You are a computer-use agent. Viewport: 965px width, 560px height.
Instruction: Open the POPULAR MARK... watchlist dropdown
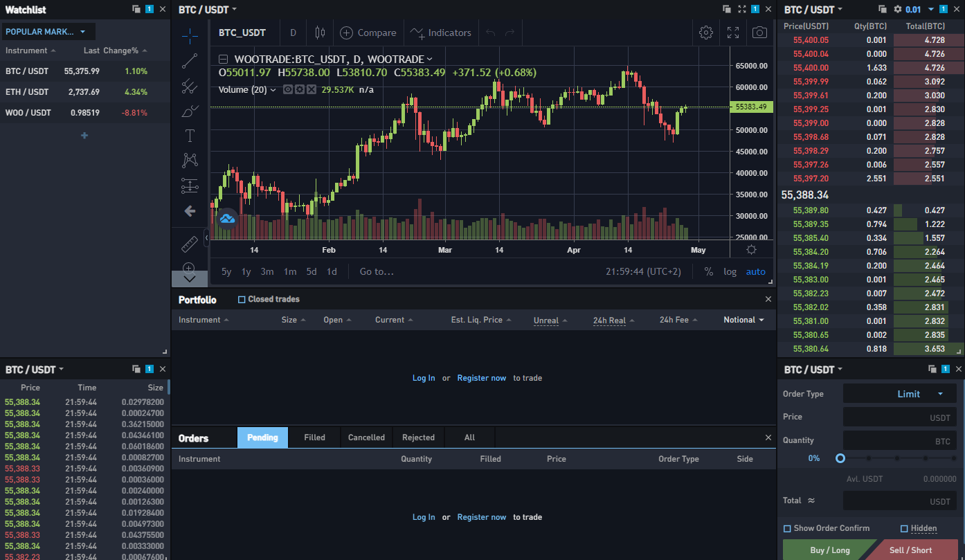pos(48,32)
